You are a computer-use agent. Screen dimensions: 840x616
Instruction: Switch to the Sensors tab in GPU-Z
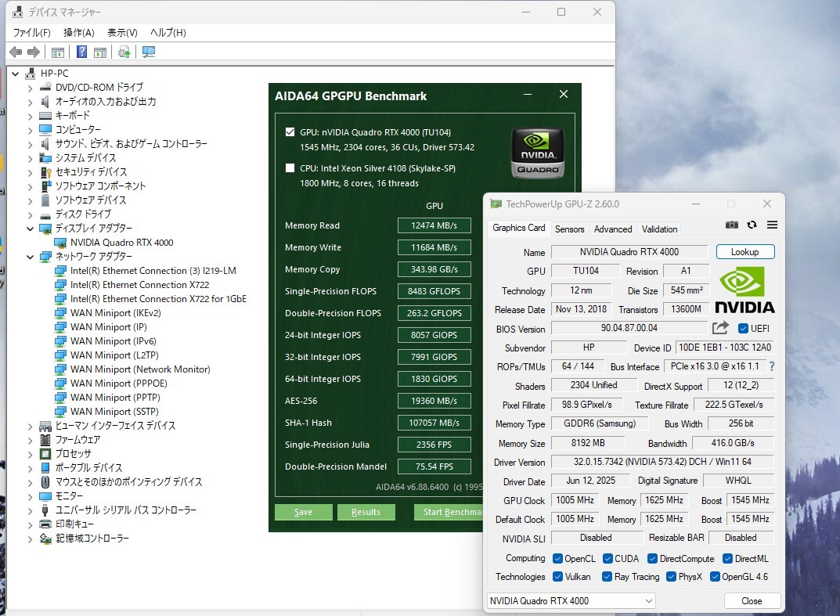(569, 229)
